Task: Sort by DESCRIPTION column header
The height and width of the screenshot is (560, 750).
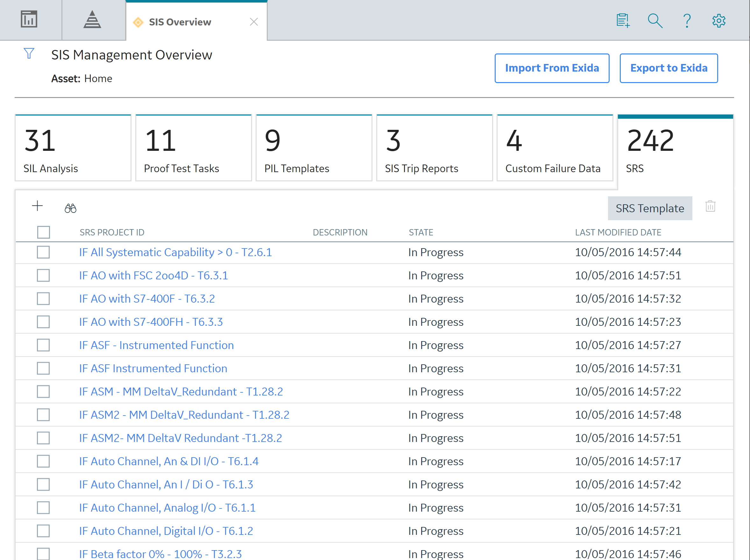Action: (340, 232)
